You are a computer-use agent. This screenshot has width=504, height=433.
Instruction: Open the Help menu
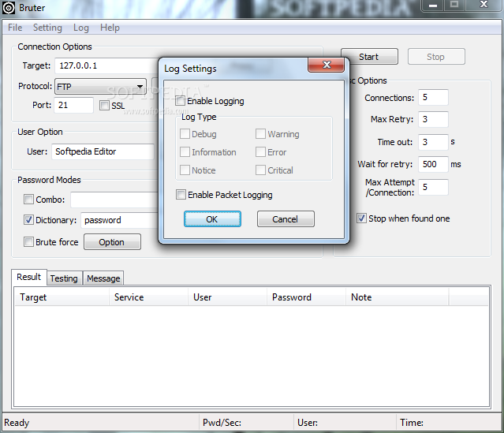110,28
